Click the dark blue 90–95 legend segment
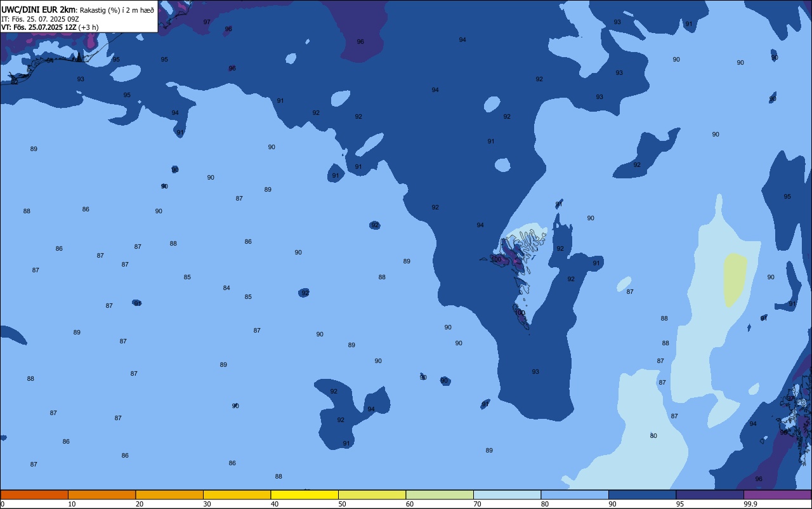The width and height of the screenshot is (812, 509). pyautogui.click(x=642, y=494)
